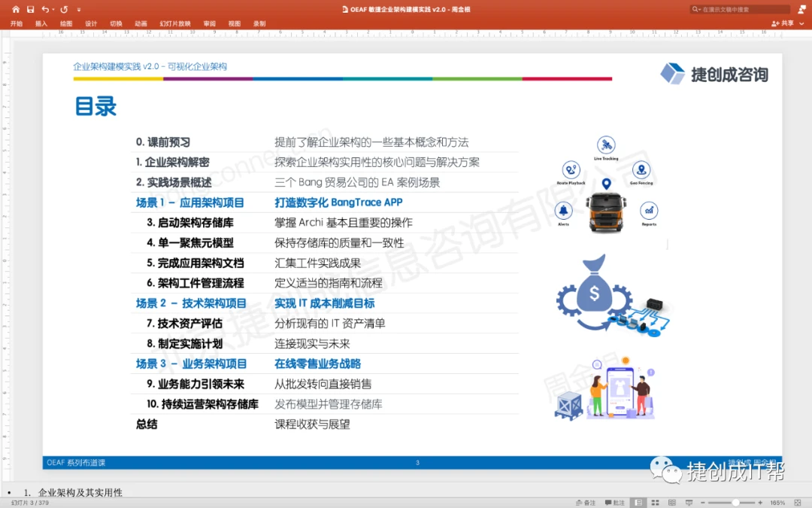
Task: Click the text 实现 IT 成本削减目标
Action: 325,303
